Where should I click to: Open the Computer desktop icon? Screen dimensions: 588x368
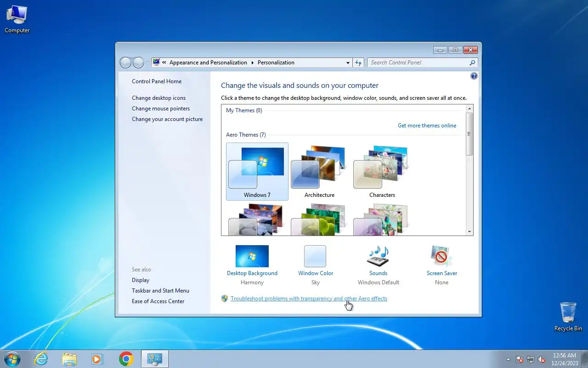[x=17, y=19]
